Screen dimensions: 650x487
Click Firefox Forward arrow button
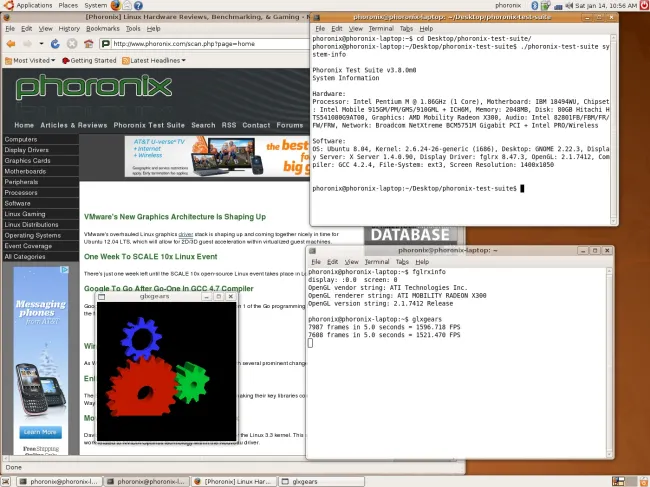(x=27, y=44)
